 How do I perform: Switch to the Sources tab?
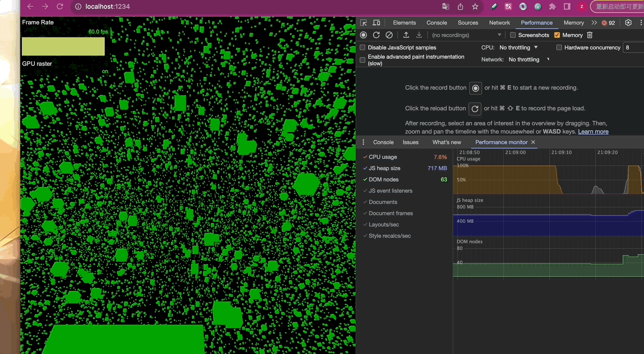click(468, 23)
